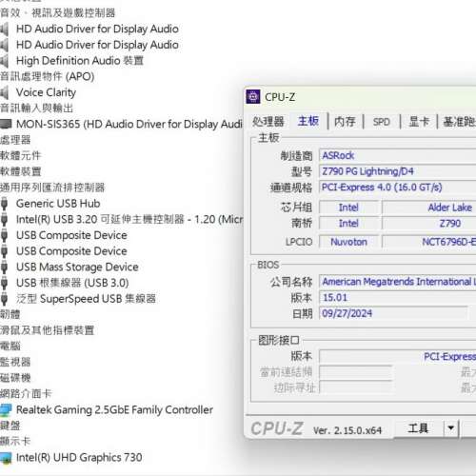Select the 主板 tab in CPU-Z
This screenshot has width=476, height=476.
(x=308, y=121)
